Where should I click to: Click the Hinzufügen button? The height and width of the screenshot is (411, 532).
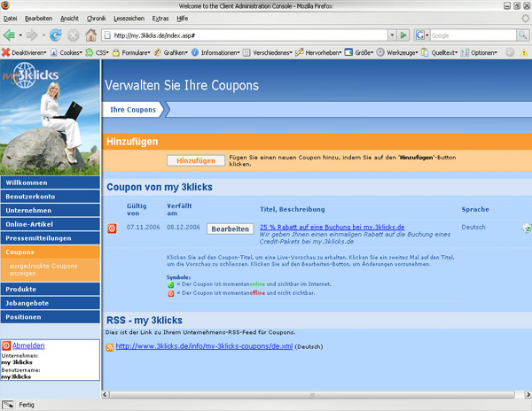pyautogui.click(x=196, y=160)
